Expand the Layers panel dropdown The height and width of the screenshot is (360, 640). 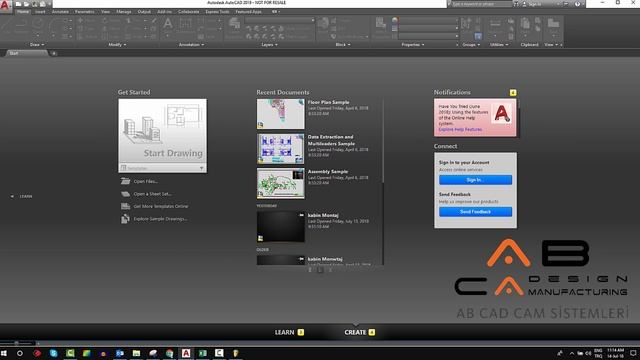[x=269, y=44]
